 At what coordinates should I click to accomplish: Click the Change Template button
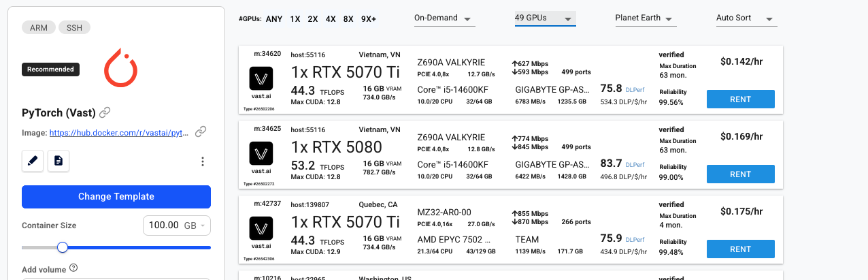point(116,197)
